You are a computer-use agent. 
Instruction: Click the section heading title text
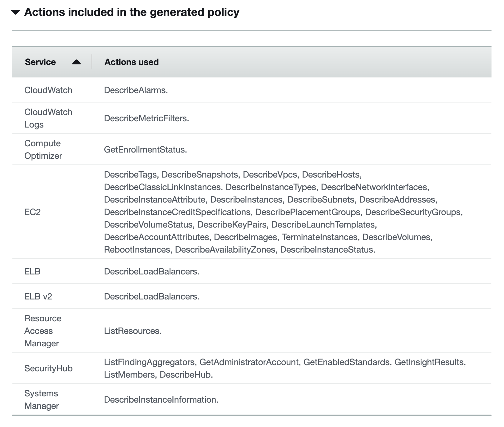point(132,12)
